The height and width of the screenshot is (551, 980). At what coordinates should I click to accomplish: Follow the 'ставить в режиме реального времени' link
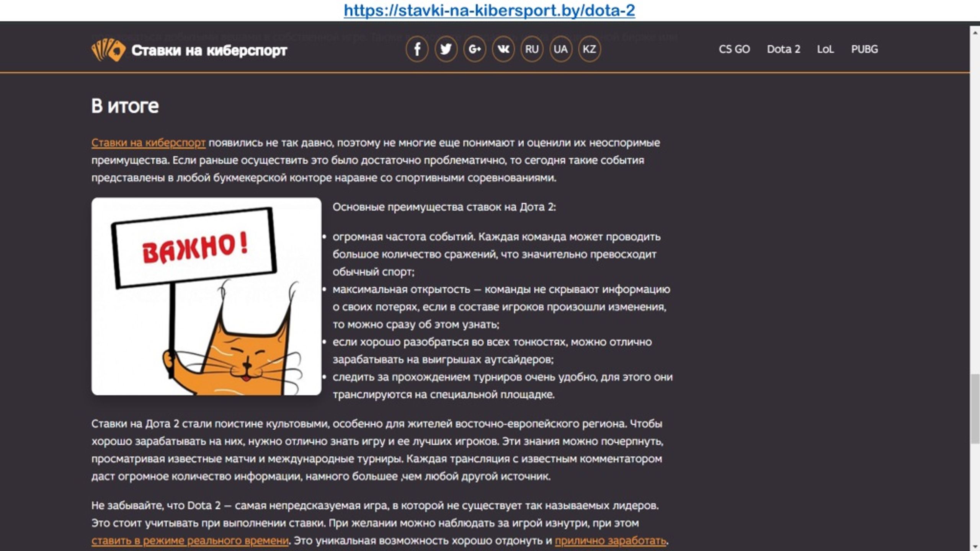pos(190,541)
